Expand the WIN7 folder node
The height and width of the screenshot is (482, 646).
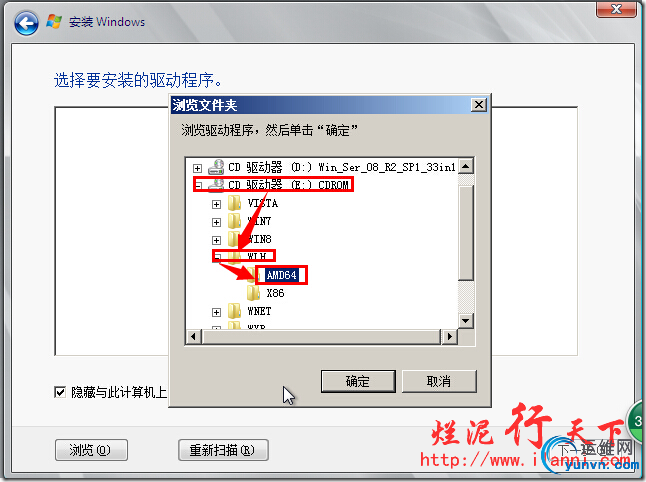[x=216, y=222]
